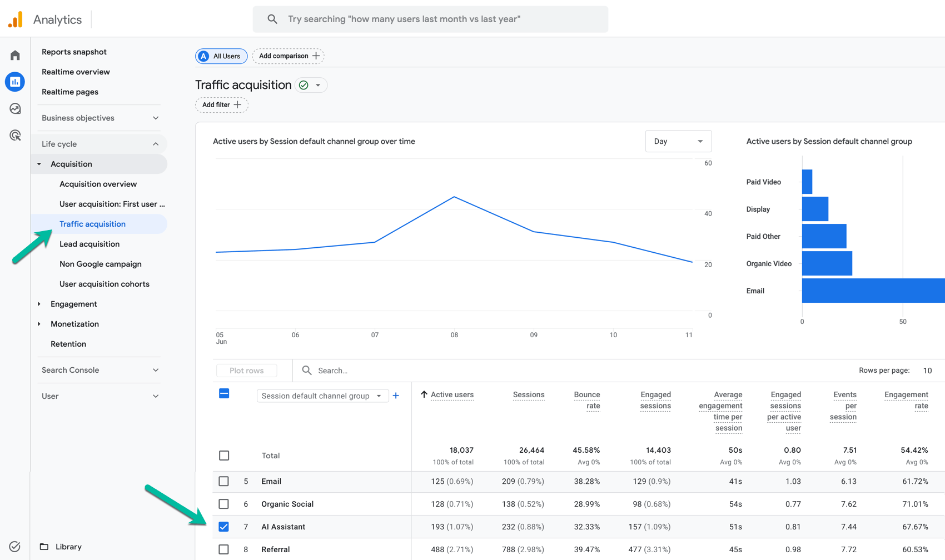This screenshot has width=945, height=560.
Task: Open User acquisition cohorts report
Action: coord(105,284)
